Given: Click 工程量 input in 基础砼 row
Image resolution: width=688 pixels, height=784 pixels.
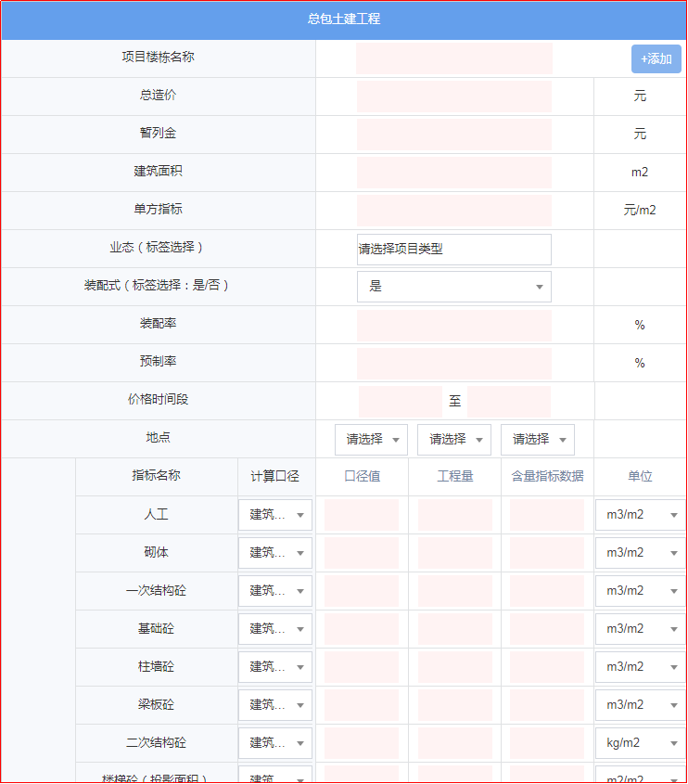Looking at the screenshot, I should point(455,629).
